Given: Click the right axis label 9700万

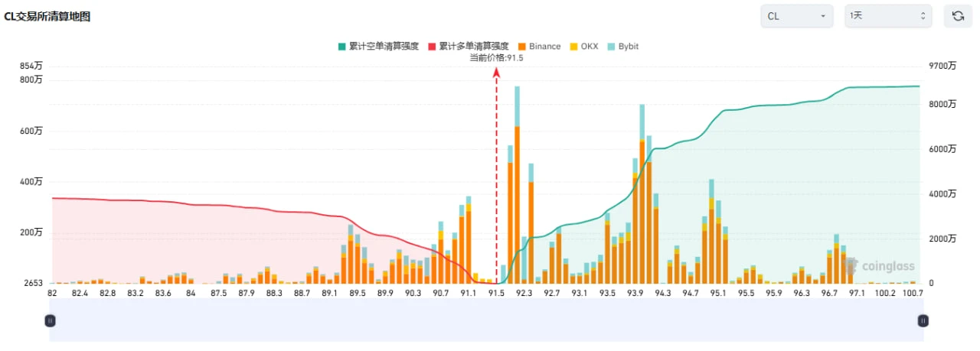Looking at the screenshot, I should tap(941, 66).
